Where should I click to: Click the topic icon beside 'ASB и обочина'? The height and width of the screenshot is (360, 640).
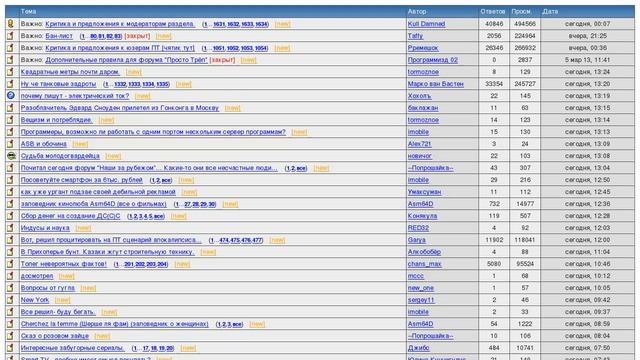coord(11,144)
